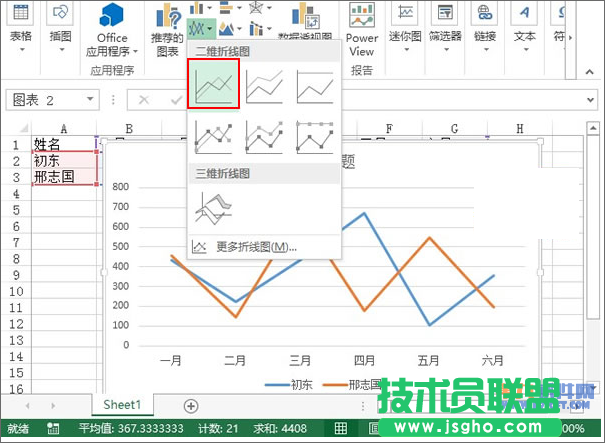The height and width of the screenshot is (443, 605).
Task: Choose stacked line with markers chart
Action: 264,137
